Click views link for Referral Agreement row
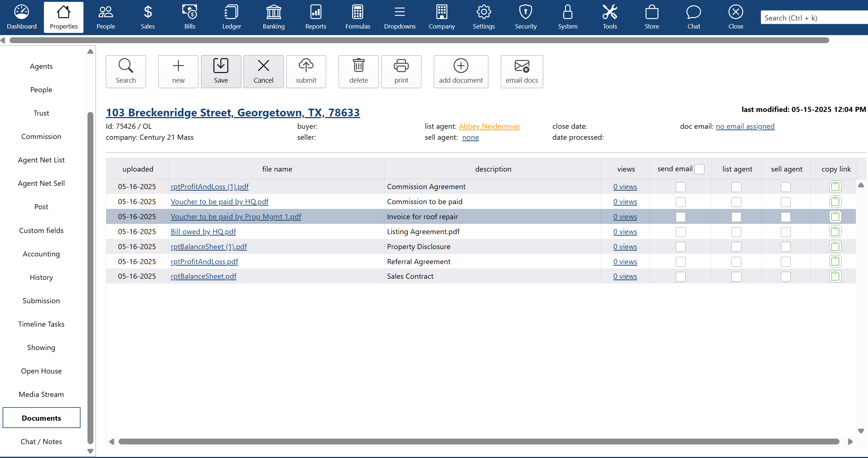Image resolution: width=868 pixels, height=458 pixels. pyautogui.click(x=625, y=262)
